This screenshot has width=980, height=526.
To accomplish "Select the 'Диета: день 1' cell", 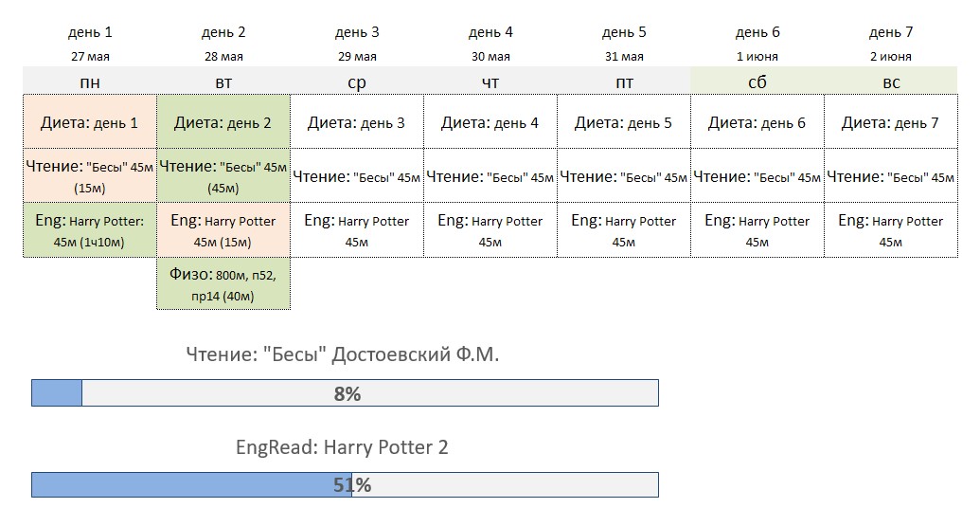I will 90,122.
